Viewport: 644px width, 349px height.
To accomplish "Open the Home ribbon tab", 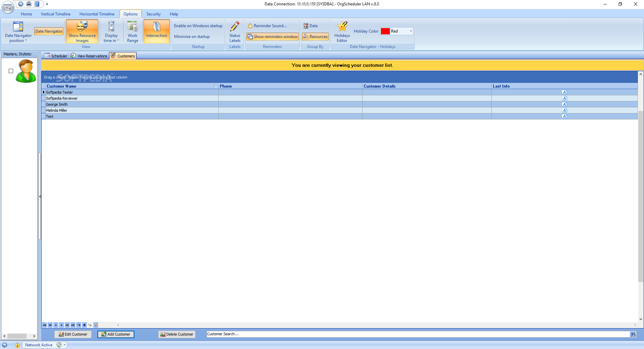I will 26,14.
